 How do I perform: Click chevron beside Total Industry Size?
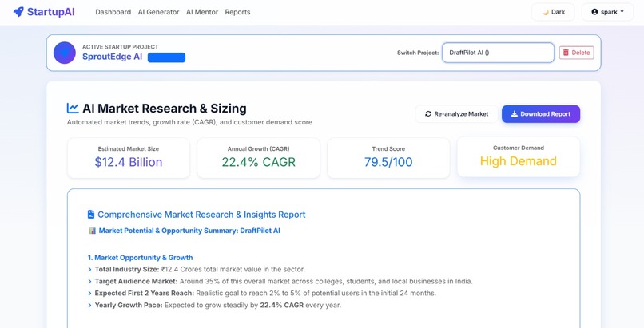tap(90, 270)
